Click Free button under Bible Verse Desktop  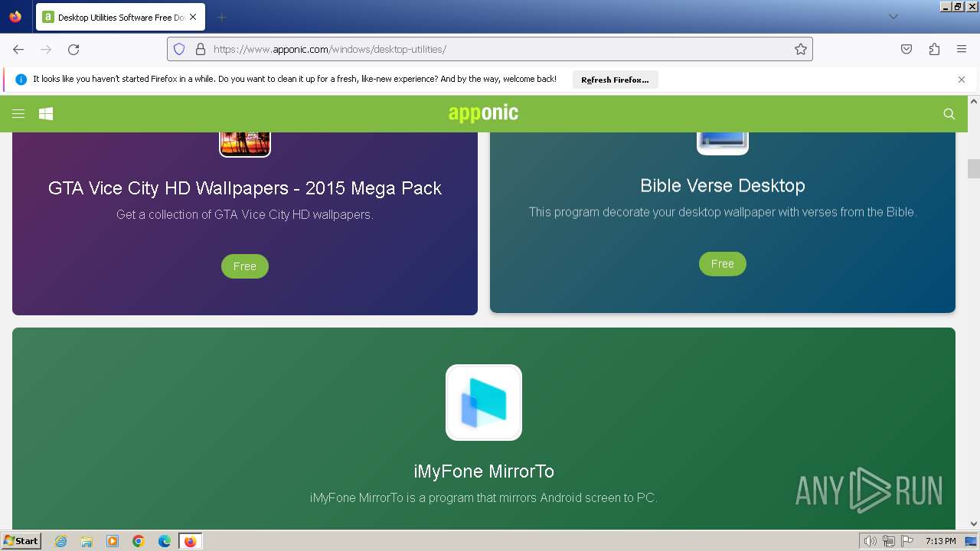723,263
